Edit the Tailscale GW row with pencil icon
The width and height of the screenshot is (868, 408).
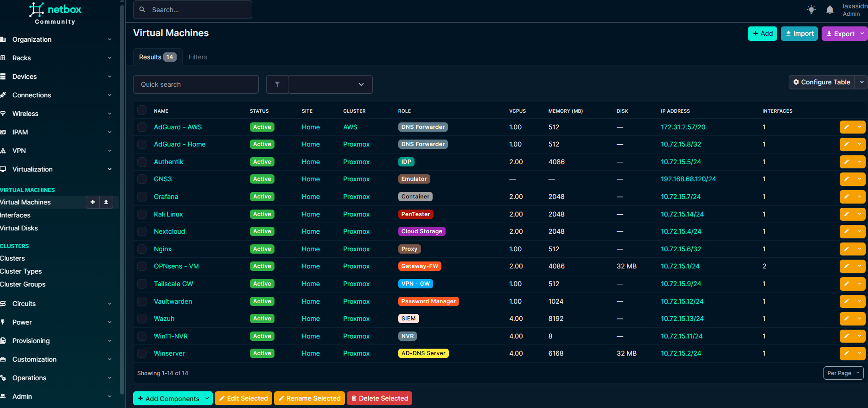click(x=847, y=284)
